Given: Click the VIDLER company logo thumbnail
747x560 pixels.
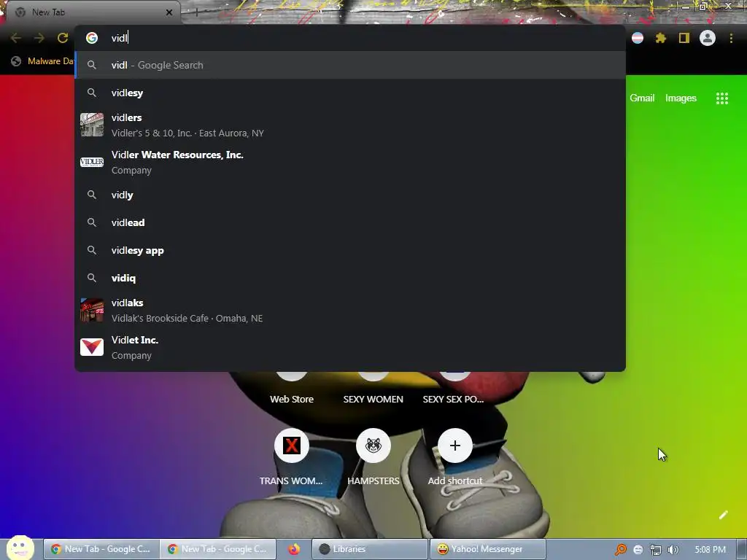Looking at the screenshot, I should tap(92, 162).
